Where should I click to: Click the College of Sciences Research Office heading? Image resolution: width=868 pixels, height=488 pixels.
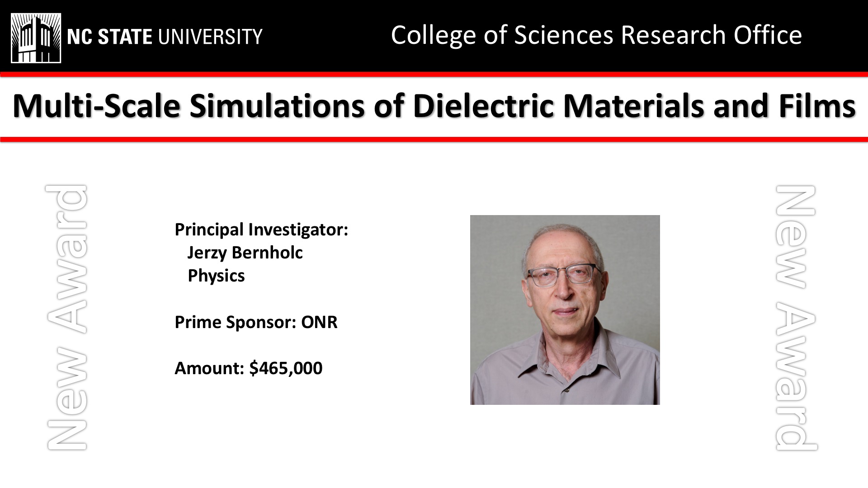(x=596, y=35)
